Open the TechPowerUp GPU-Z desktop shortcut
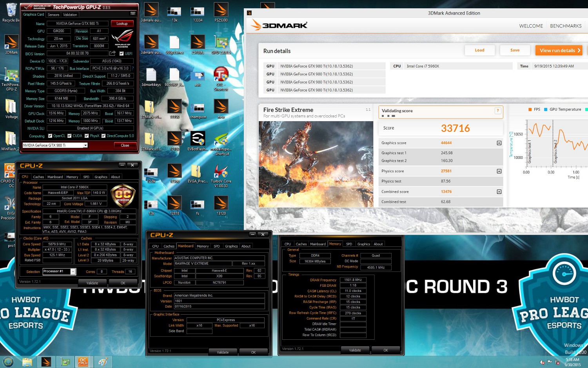This screenshot has width=588, height=368. (11, 79)
